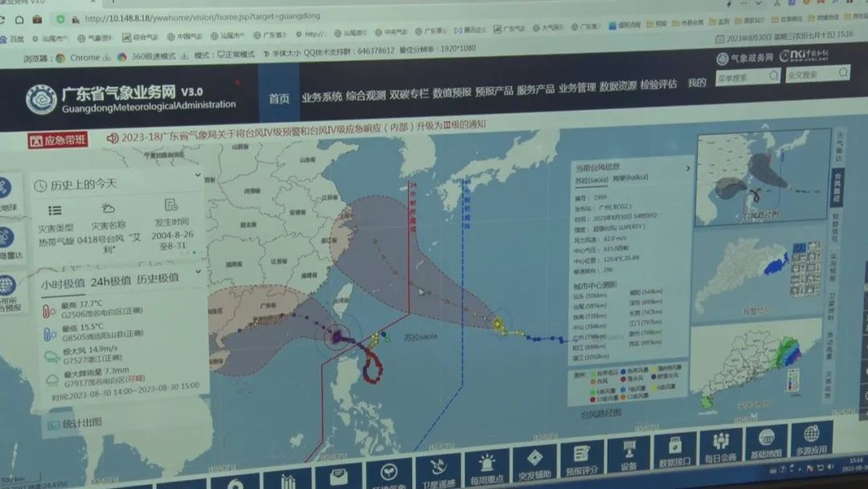Collapse the 小时极值 panel chevron
The width and height of the screenshot is (868, 489).
(x=198, y=273)
